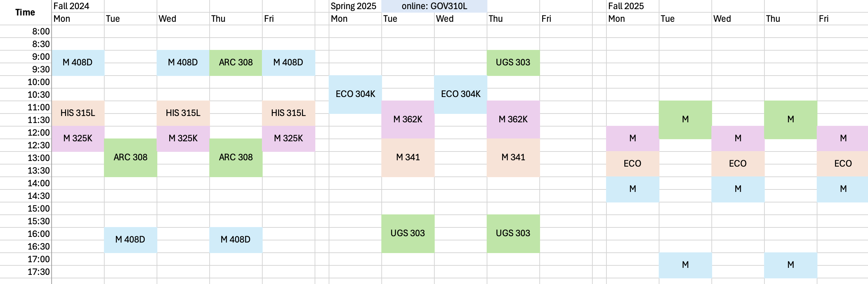
Task: Click the Time header cell
Action: coord(25,13)
